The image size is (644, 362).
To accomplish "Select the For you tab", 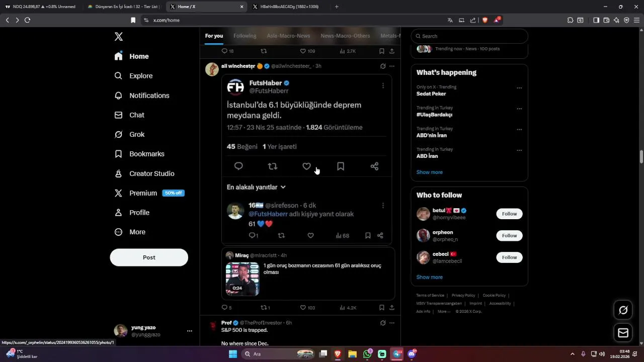I will 214,36.
